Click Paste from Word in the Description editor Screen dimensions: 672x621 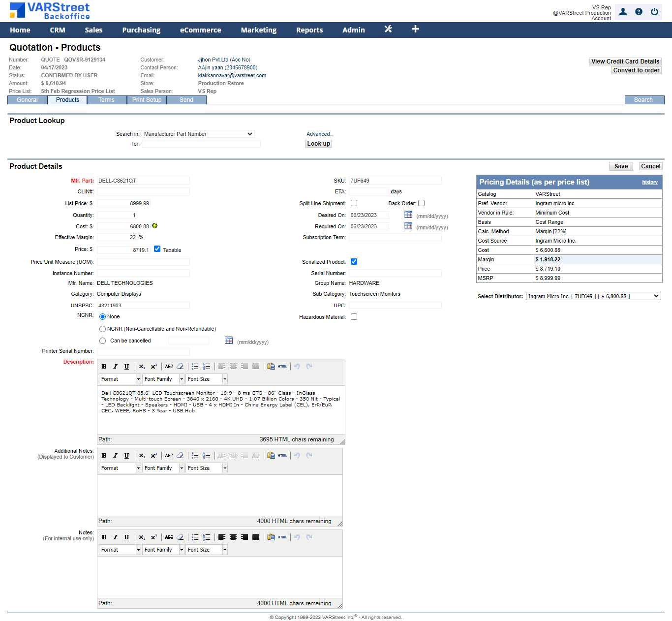click(x=271, y=367)
